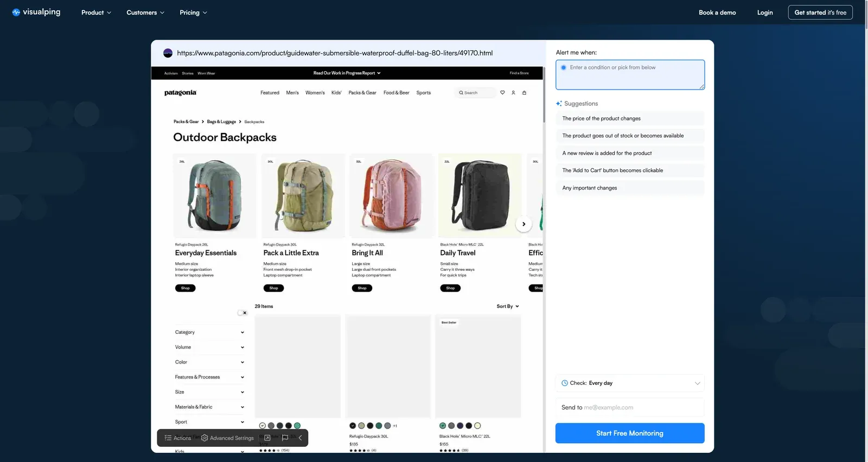Expand the Volume filter
This screenshot has height=462, width=868.
point(209,347)
